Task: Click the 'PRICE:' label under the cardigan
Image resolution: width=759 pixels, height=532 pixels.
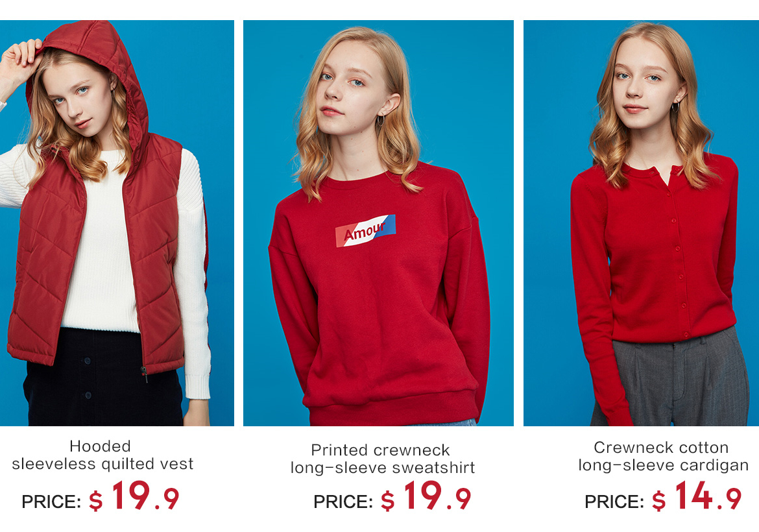Action: (614, 502)
